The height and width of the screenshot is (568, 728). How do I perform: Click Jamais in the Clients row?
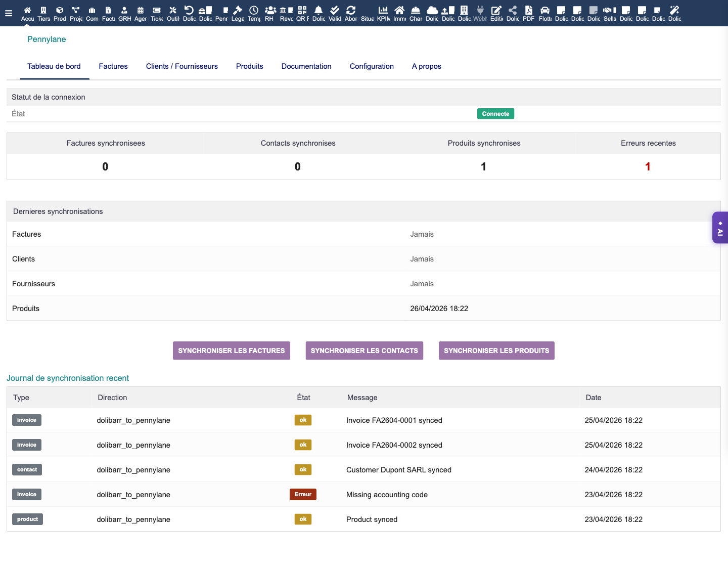pyautogui.click(x=422, y=259)
